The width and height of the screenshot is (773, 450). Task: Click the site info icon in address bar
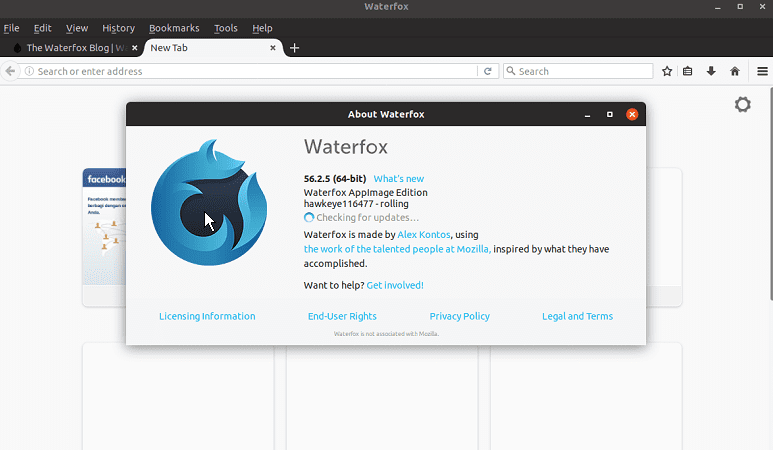coord(29,71)
